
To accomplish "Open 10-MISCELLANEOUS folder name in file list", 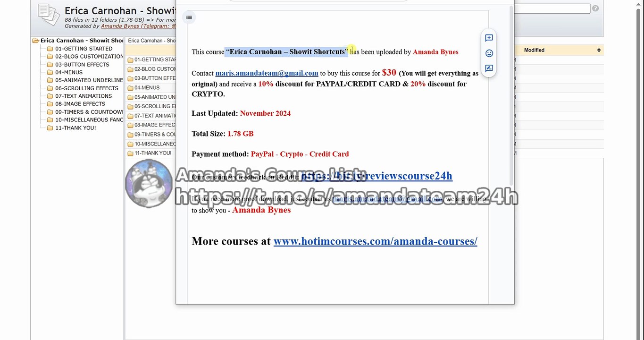I will 155,144.
